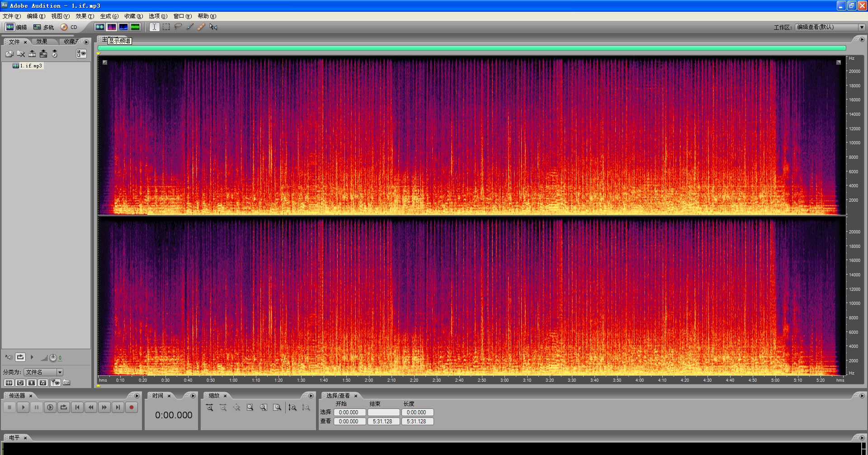Toggle show MIDI files filter
The width and height of the screenshot is (868, 455).
click(x=43, y=383)
